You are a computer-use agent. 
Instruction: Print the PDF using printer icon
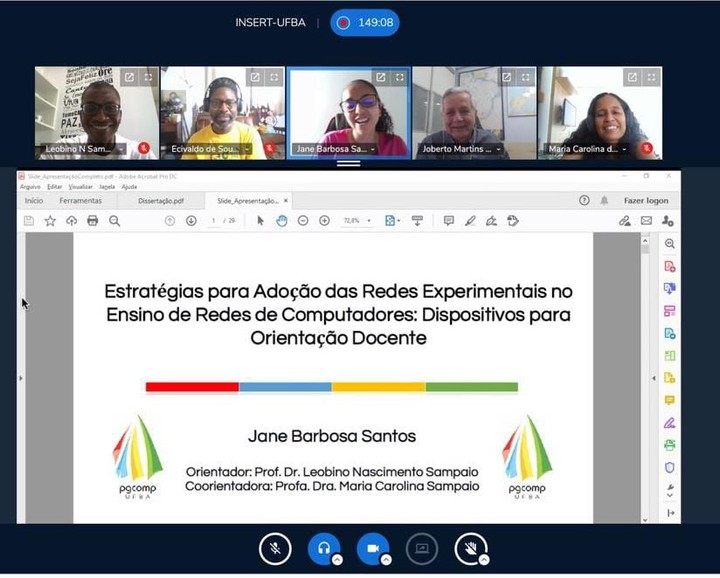pyautogui.click(x=93, y=221)
